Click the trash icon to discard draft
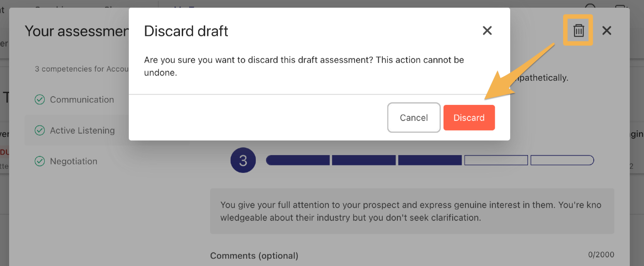Screen dimensions: 644x266 pyautogui.click(x=579, y=31)
